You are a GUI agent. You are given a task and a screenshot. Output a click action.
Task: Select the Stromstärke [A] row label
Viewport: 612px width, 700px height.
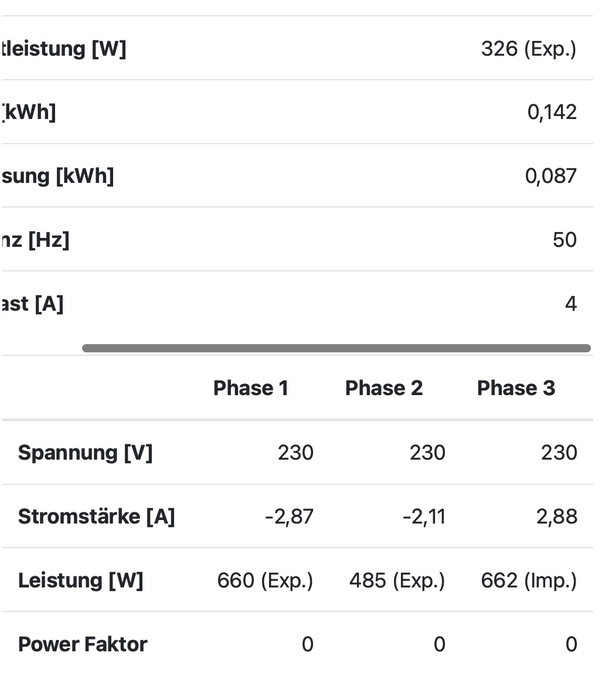point(96,516)
